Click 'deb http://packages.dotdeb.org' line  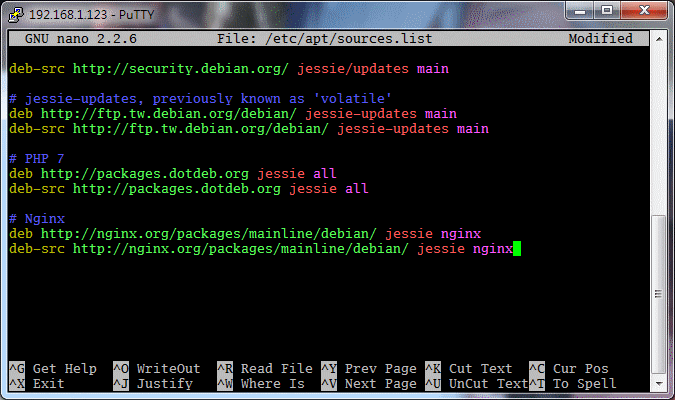click(x=173, y=174)
